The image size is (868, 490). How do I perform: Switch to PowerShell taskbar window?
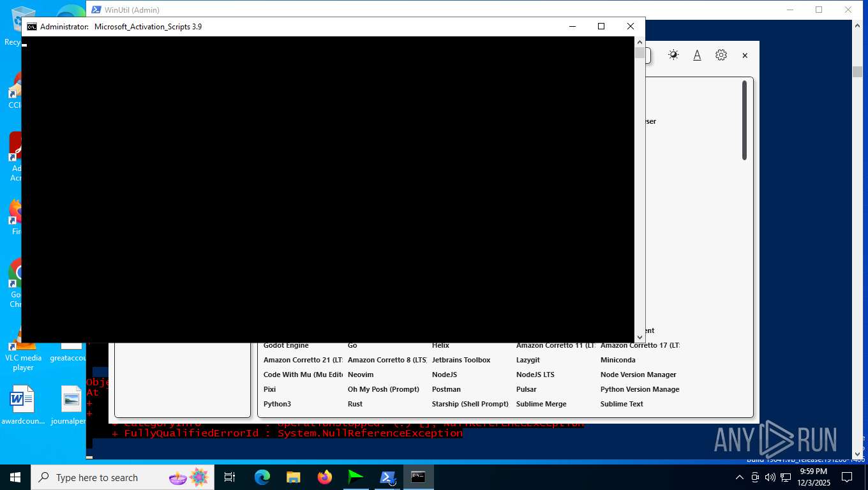[387, 477]
